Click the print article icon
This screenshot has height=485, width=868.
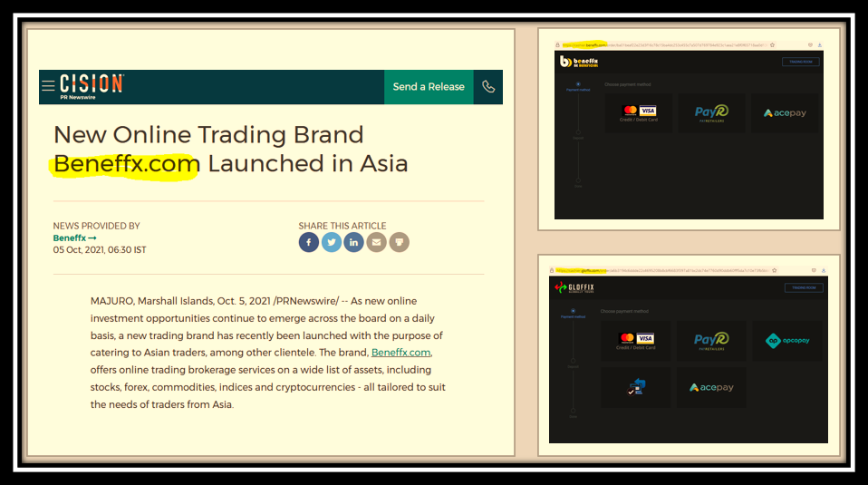click(x=400, y=242)
